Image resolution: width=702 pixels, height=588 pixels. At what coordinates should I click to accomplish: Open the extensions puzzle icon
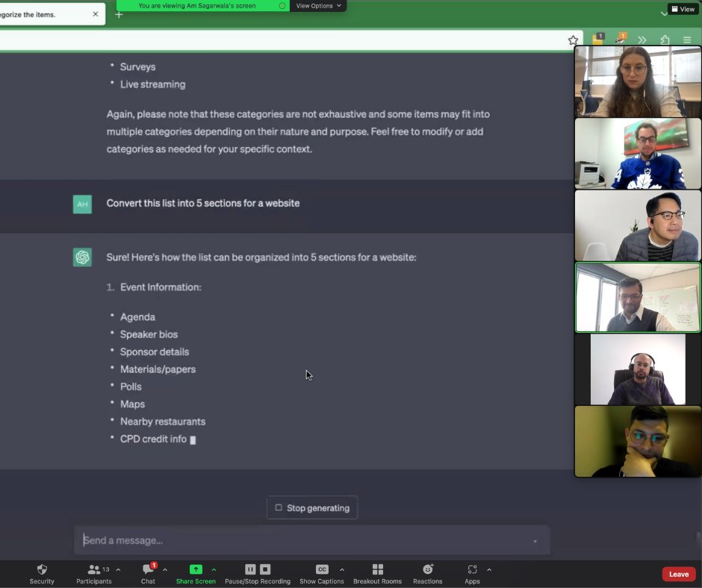pyautogui.click(x=665, y=40)
